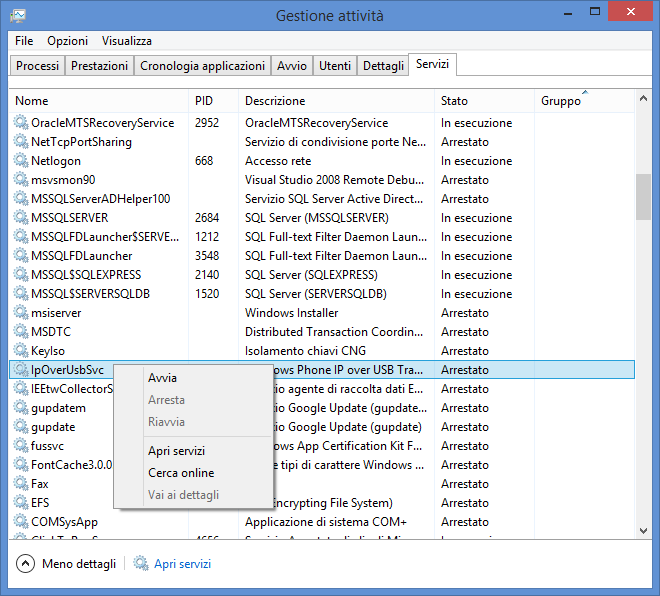Switch to the Prestazioni tab
This screenshot has width=660, height=596.
(x=99, y=66)
